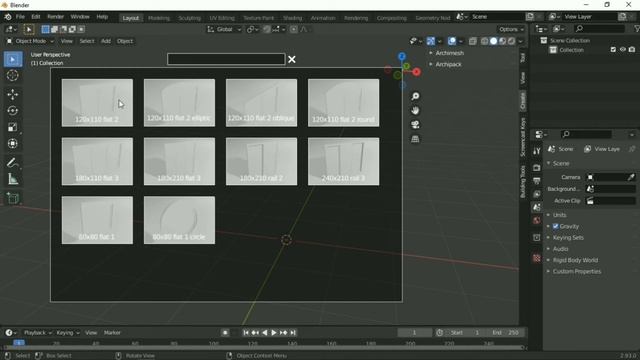
Task: Click the camera eyedropper icon
Action: [631, 177]
